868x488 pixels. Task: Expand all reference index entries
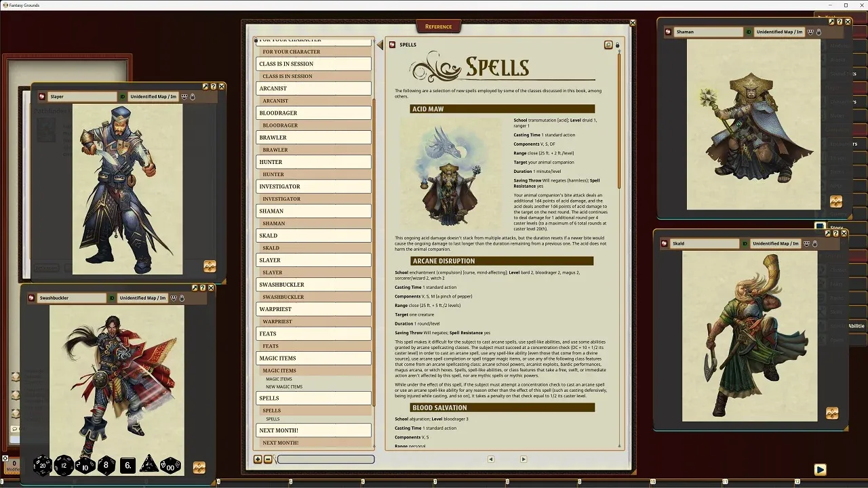coord(258,460)
